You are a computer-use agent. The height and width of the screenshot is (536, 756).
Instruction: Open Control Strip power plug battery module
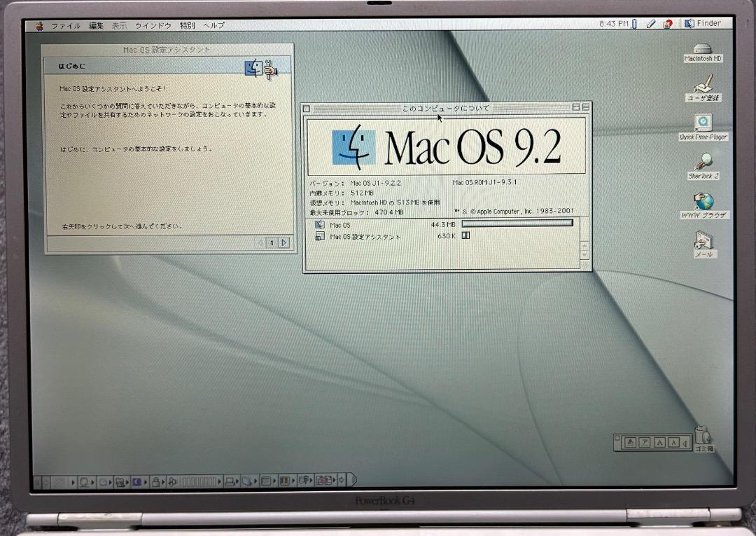click(x=173, y=481)
